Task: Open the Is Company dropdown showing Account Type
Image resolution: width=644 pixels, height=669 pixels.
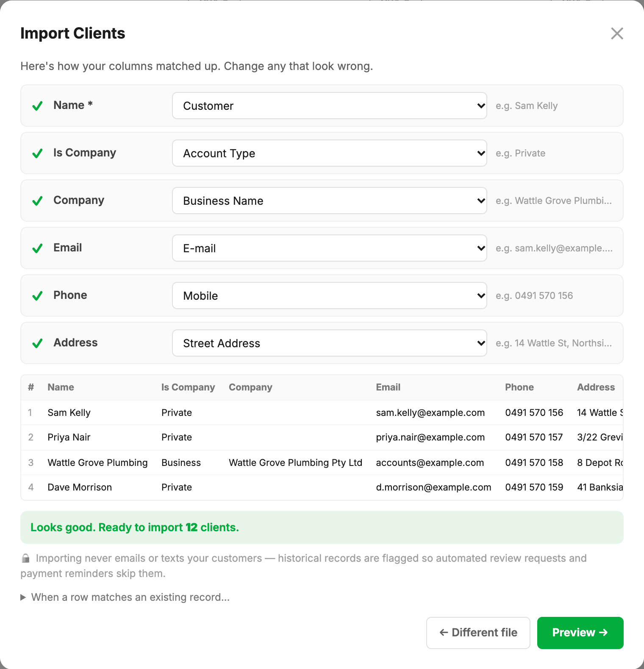Action: click(x=330, y=153)
